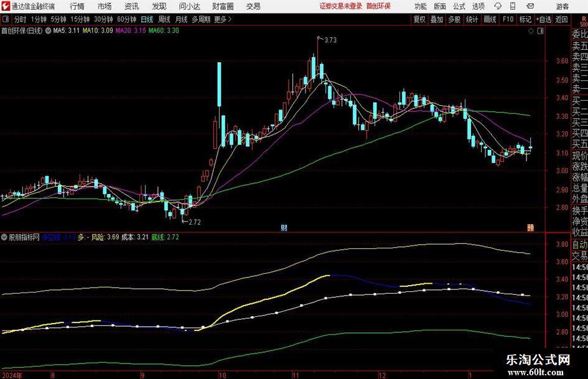Switch to 30分钟 period
Image resolution: width=588 pixels, height=379 pixels.
103,19
